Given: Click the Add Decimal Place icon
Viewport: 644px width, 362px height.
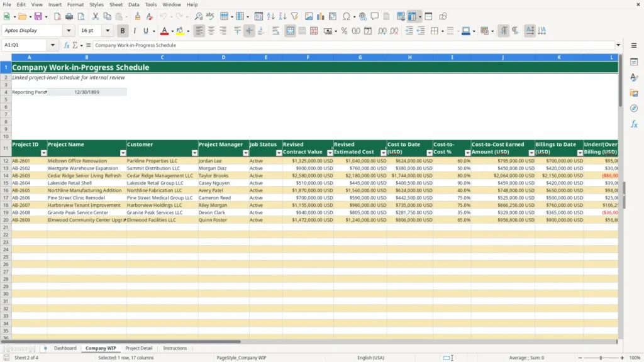Looking at the screenshot, I should pos(382,31).
